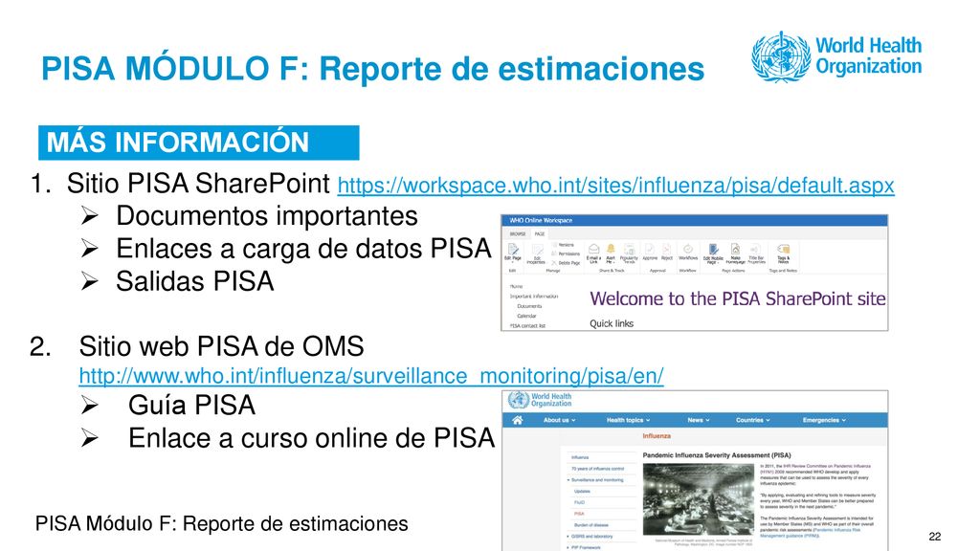Screen dimensions: 980x551
Task: Click Delete Page in Manage group
Action: click(566, 263)
